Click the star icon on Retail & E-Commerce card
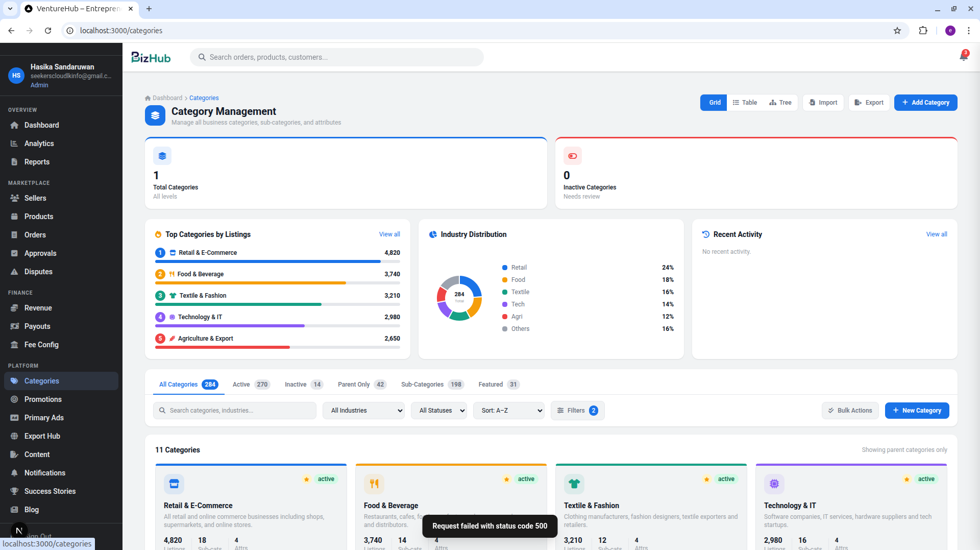Image resolution: width=980 pixels, height=550 pixels. (x=307, y=479)
